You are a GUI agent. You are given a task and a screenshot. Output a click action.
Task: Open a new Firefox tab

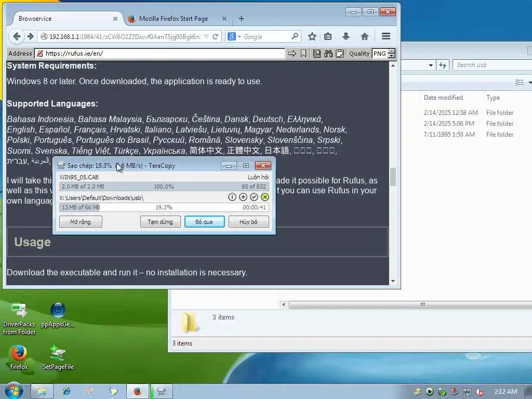click(x=241, y=19)
